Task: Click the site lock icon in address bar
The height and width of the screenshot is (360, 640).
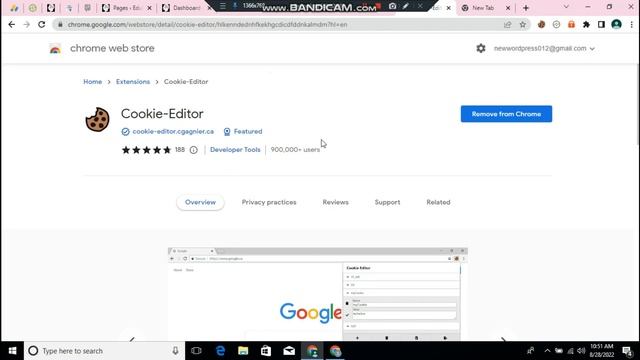Action: (x=60, y=24)
